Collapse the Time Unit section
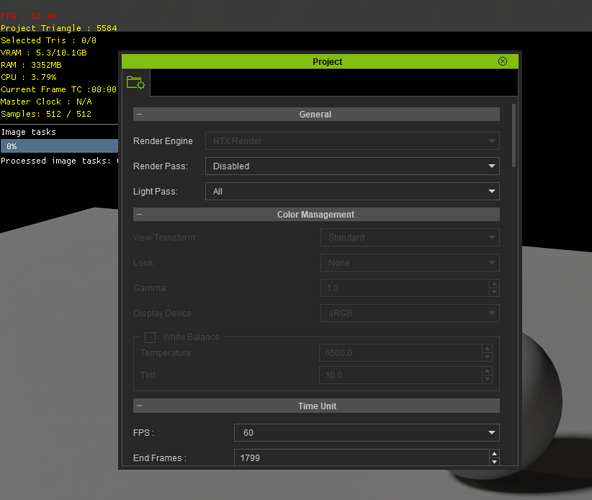This screenshot has height=500, width=592. (x=139, y=406)
